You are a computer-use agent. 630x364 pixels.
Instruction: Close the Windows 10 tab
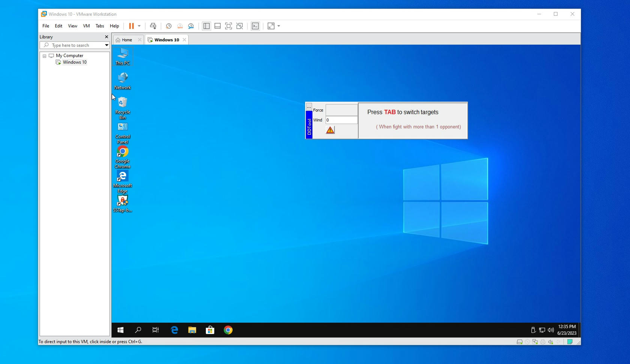(184, 40)
